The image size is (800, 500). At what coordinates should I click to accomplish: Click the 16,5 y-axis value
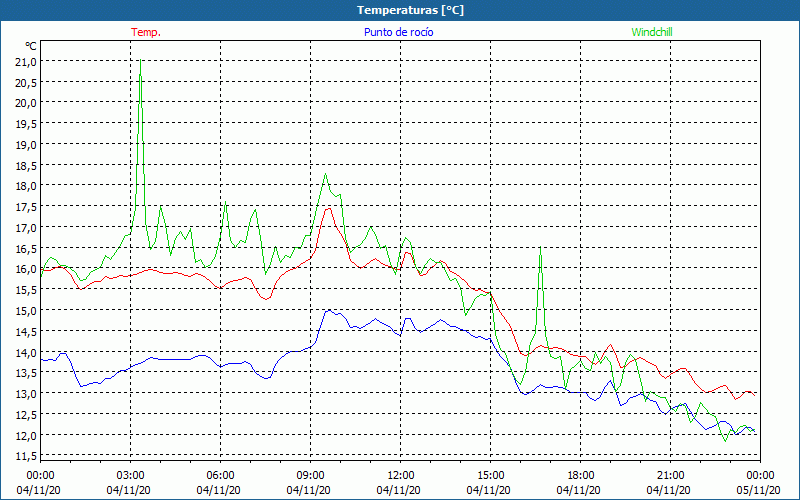click(x=26, y=248)
